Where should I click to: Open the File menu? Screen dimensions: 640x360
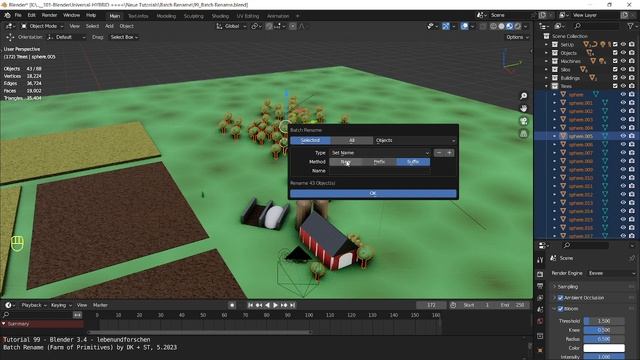click(x=18, y=16)
